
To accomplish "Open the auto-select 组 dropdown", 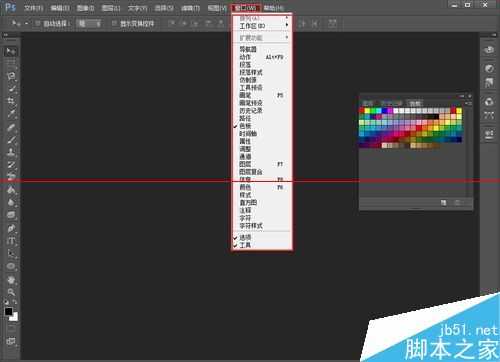I will 88,23.
